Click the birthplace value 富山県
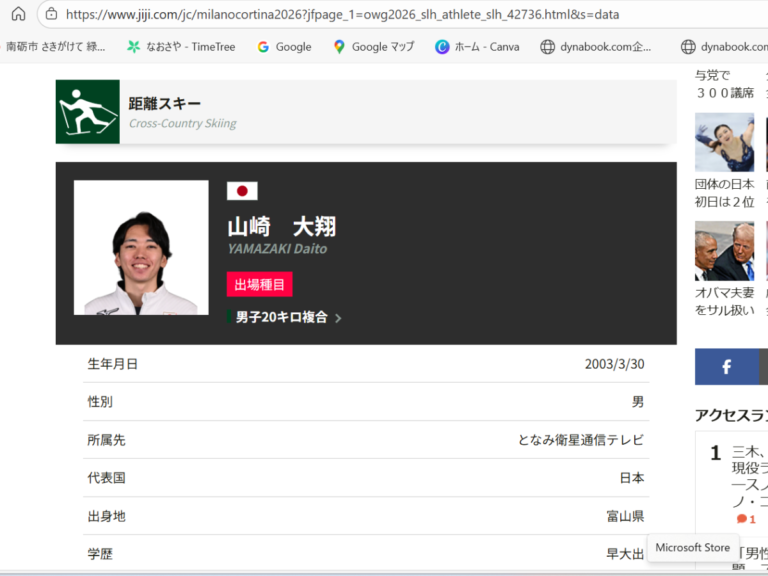Image resolution: width=768 pixels, height=576 pixels. coord(625,516)
